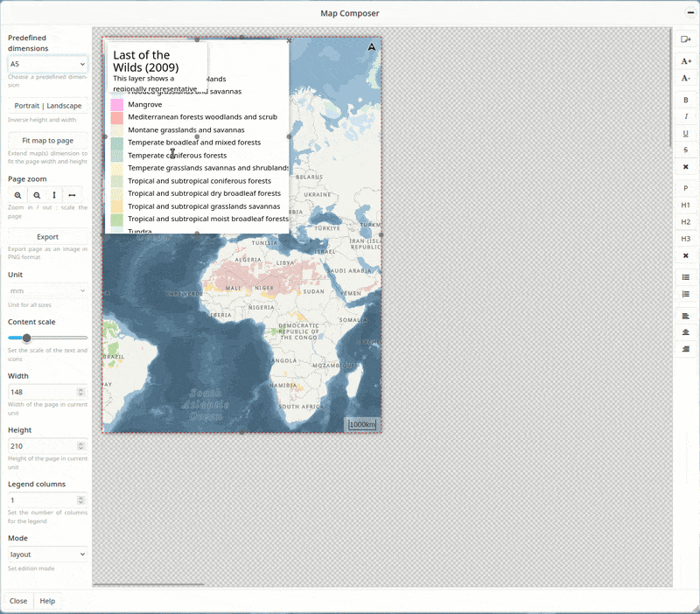Zoom in using the magnifier plus icon

pos(18,195)
